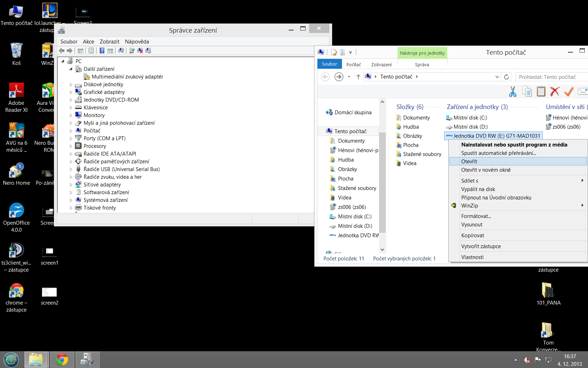Image resolution: width=588 pixels, height=368 pixels.
Task: Open the WinZip submenu in context menu
Action: (518, 206)
